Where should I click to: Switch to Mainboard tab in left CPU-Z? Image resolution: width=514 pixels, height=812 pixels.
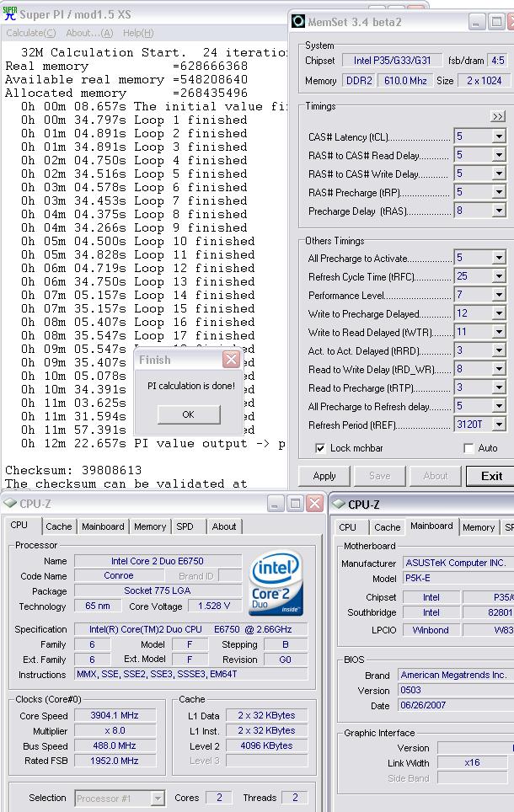(103, 526)
